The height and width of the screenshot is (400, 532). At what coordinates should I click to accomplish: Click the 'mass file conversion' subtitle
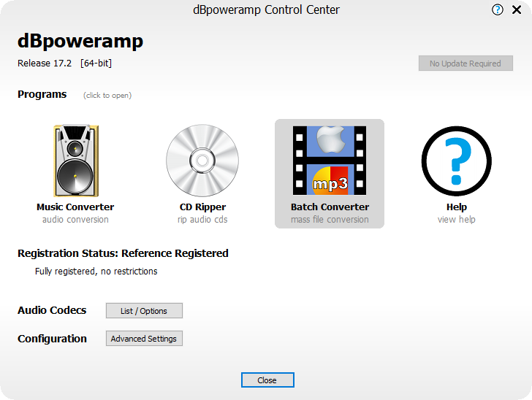pyautogui.click(x=330, y=220)
